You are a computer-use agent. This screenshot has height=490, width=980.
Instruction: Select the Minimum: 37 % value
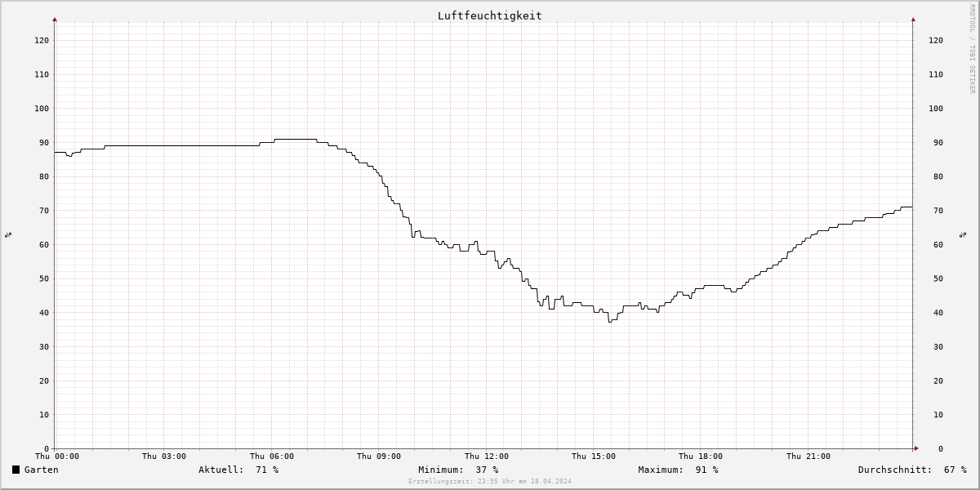pyautogui.click(x=458, y=470)
